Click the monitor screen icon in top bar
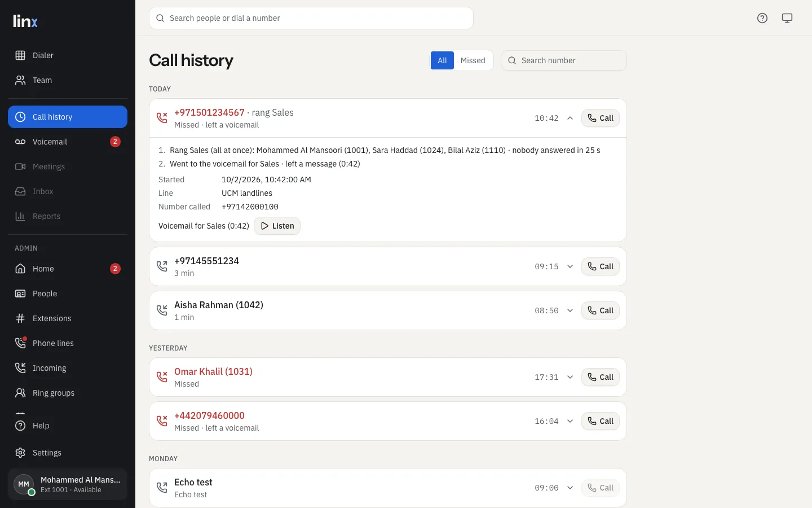Image resolution: width=812 pixels, height=508 pixels. 787,18
